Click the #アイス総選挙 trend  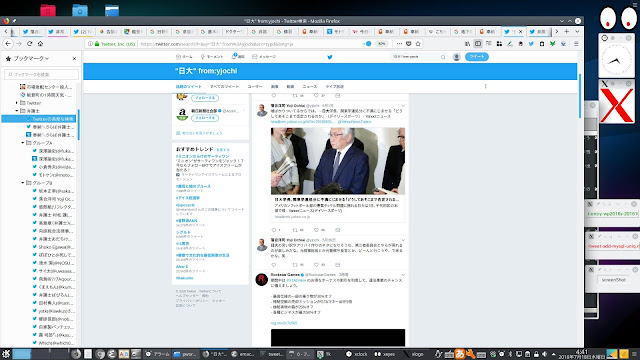pyautogui.click(x=188, y=198)
